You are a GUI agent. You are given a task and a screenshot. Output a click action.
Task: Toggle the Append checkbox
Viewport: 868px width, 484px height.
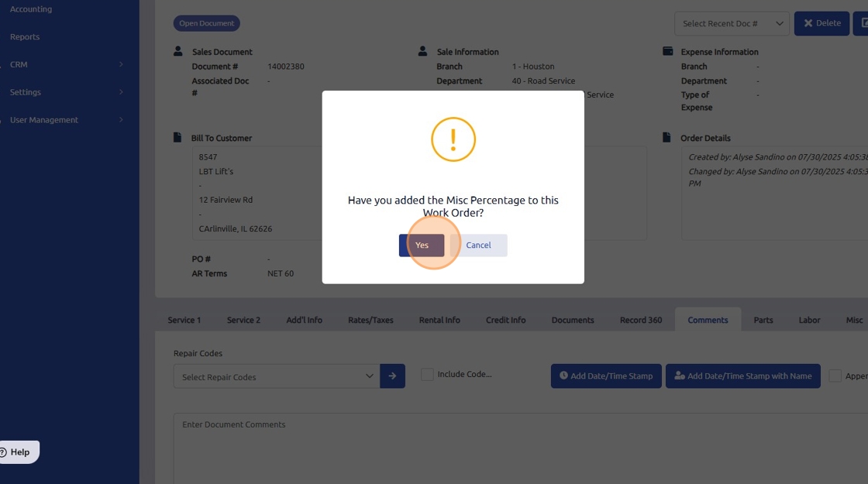click(x=835, y=376)
